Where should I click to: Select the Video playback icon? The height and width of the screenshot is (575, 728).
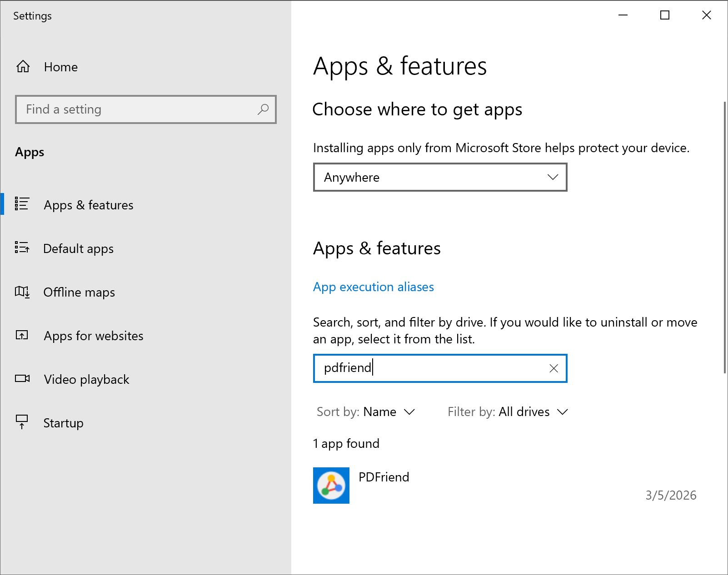tap(21, 379)
